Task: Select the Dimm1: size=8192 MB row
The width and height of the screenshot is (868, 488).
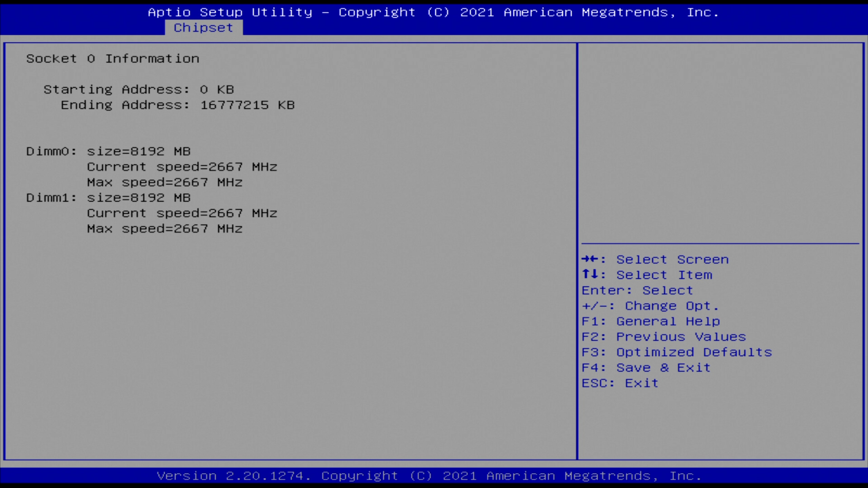Action: (x=108, y=198)
